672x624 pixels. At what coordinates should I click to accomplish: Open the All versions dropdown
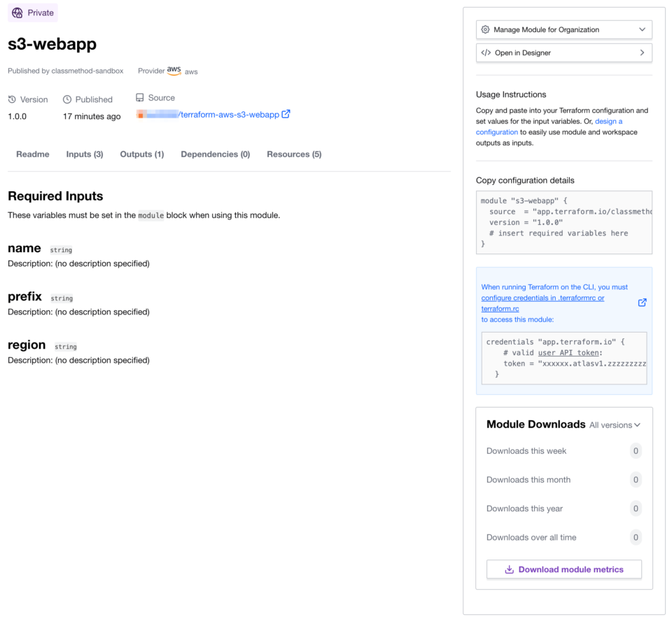click(x=615, y=425)
